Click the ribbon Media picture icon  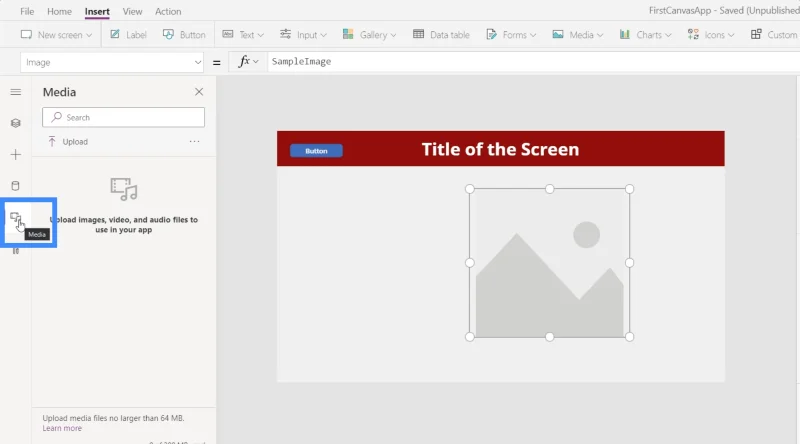tap(558, 34)
